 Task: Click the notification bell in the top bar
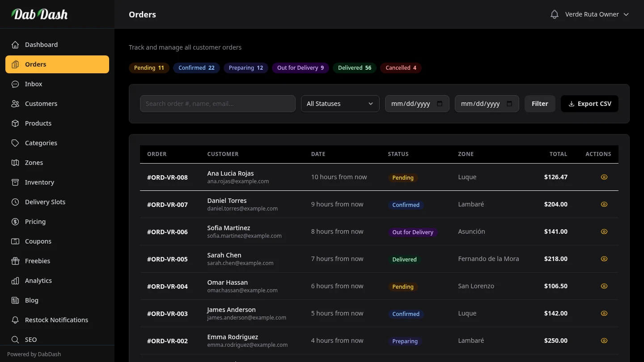pyautogui.click(x=554, y=14)
